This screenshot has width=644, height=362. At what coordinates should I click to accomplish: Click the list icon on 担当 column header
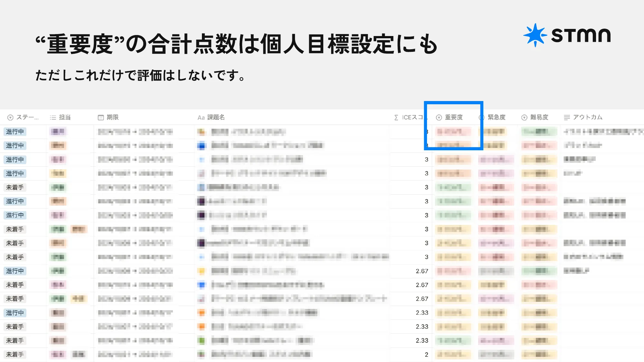click(x=52, y=117)
